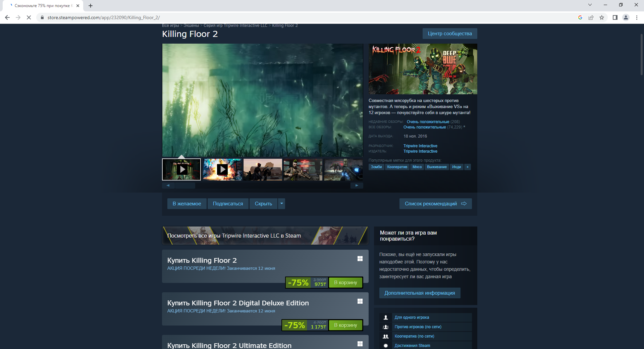Open Tripwire Interactive LLC games banner
Viewport: 644px width, 349px height.
pos(265,236)
